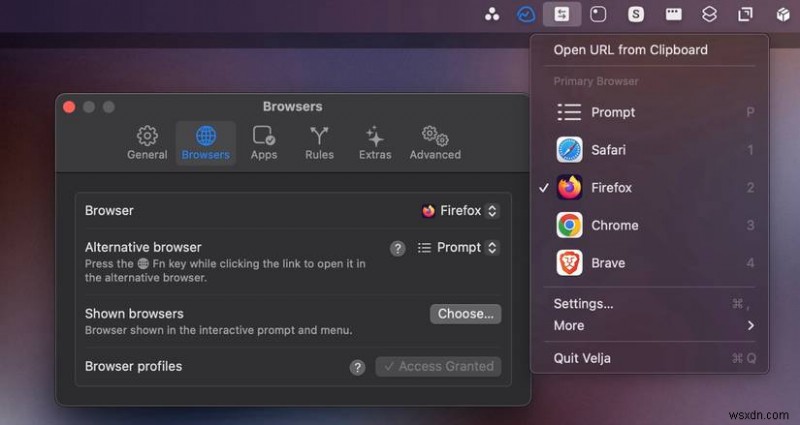The height and width of the screenshot is (425, 800).
Task: Click the 3D cube menu bar icon
Action: tap(783, 14)
